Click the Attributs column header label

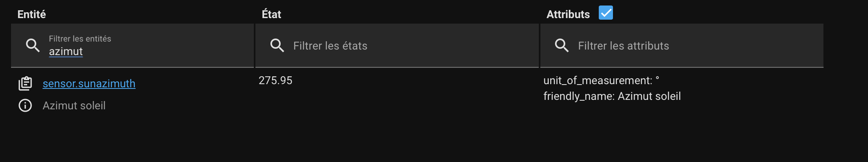pos(568,15)
